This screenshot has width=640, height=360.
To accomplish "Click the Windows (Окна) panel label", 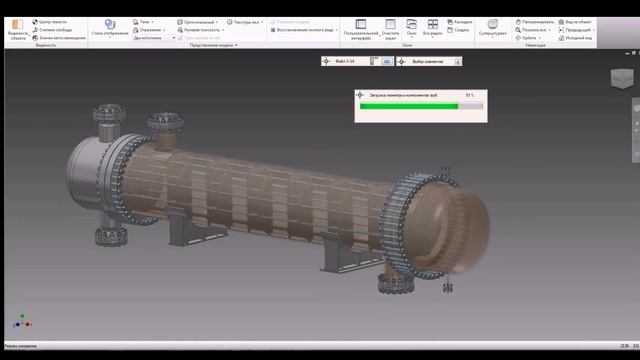I will (x=407, y=45).
